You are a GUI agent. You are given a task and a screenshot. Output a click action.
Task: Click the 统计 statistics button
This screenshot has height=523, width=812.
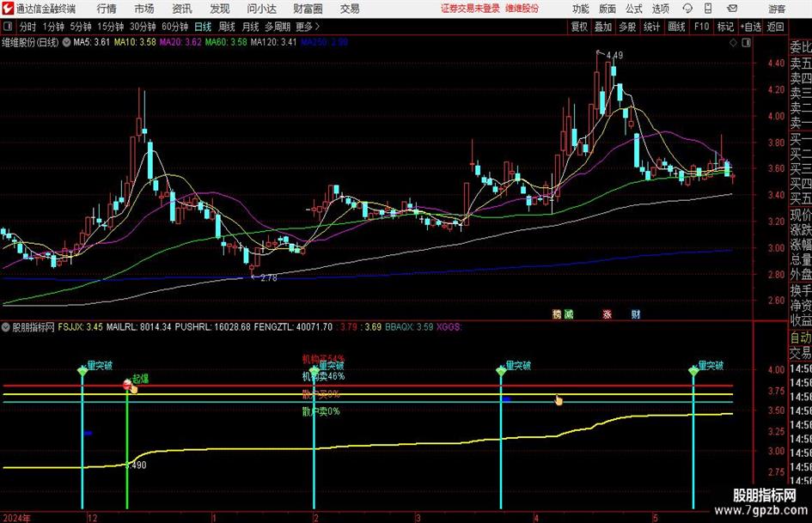(651, 27)
